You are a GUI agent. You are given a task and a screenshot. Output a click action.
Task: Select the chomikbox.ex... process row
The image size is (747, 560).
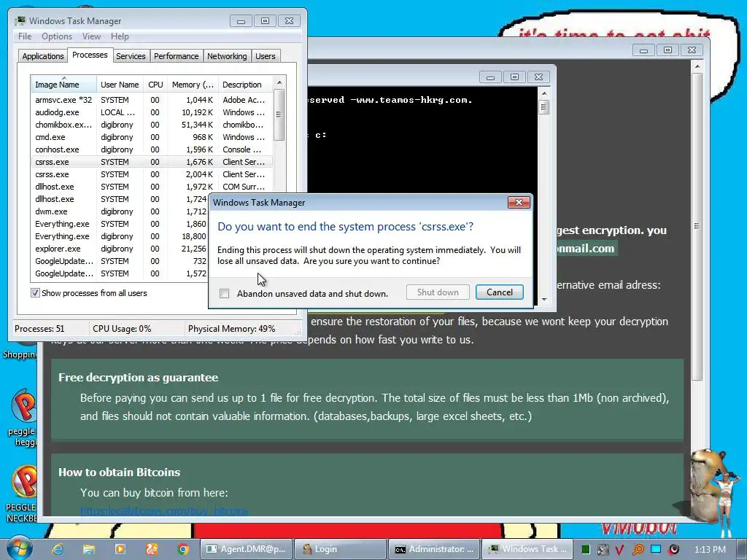[152, 125]
